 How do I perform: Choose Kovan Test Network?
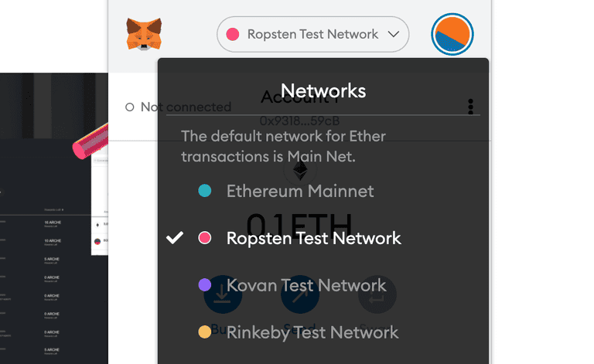click(306, 285)
